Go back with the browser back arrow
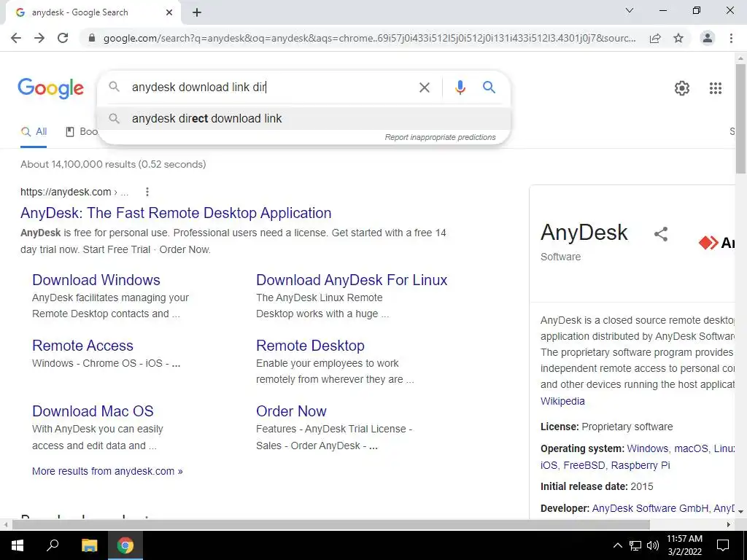The width and height of the screenshot is (747, 560). click(x=16, y=38)
